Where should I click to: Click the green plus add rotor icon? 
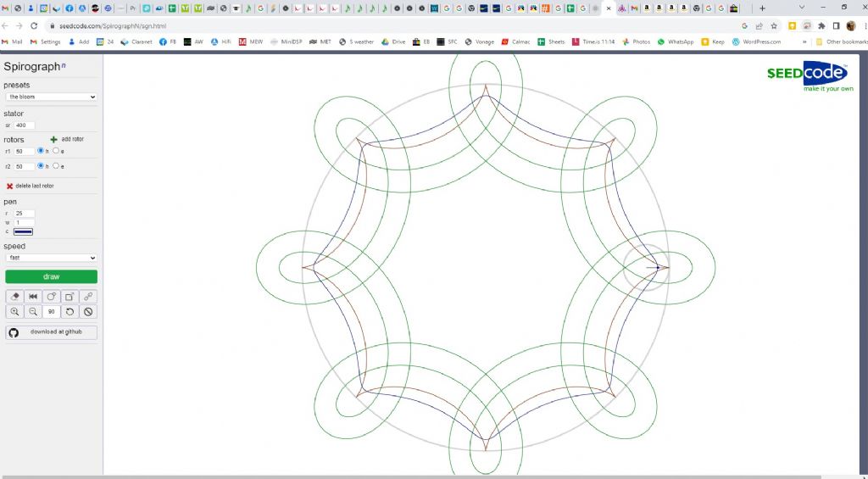tap(53, 140)
